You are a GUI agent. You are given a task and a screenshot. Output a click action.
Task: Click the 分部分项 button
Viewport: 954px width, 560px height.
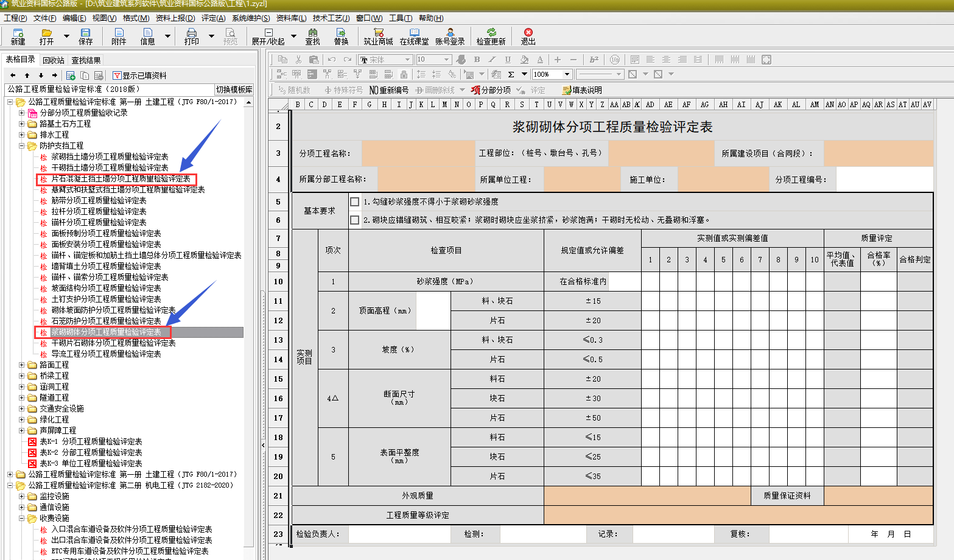click(x=491, y=90)
